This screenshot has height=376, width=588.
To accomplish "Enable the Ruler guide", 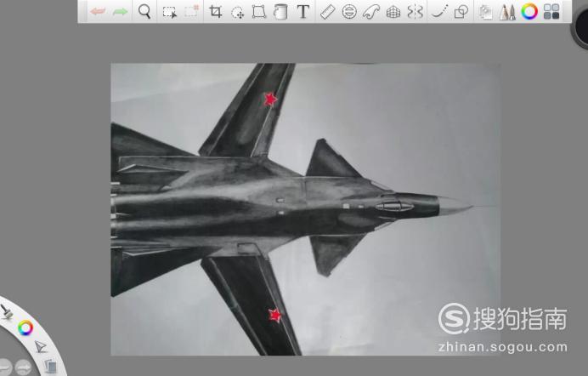I will click(327, 12).
